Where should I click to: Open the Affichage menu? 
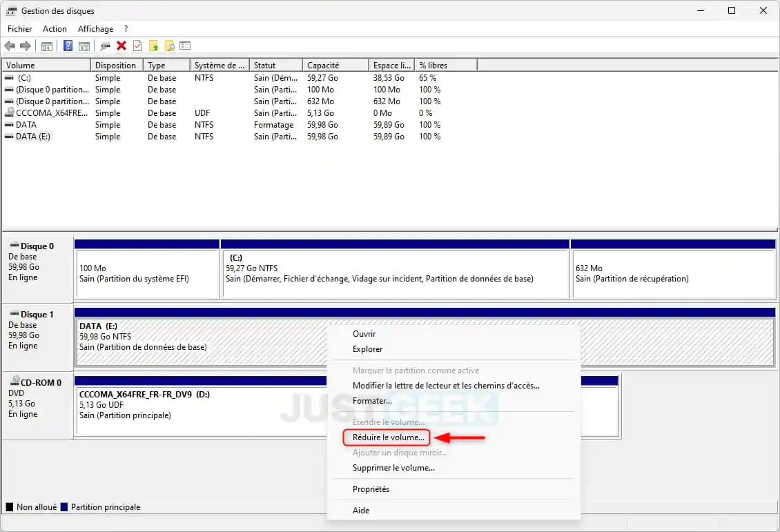pyautogui.click(x=95, y=29)
